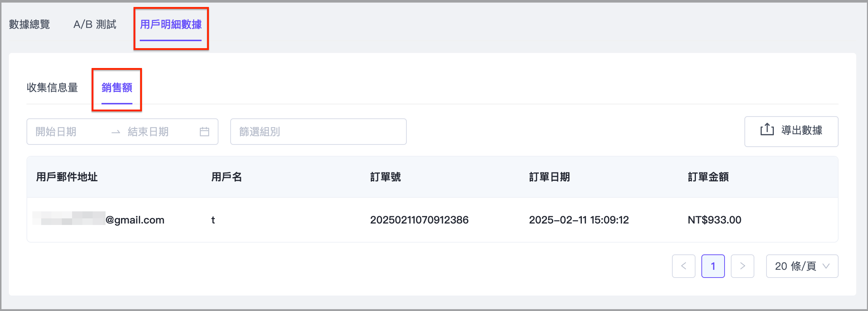Click the arrow between start and end dates

(116, 132)
